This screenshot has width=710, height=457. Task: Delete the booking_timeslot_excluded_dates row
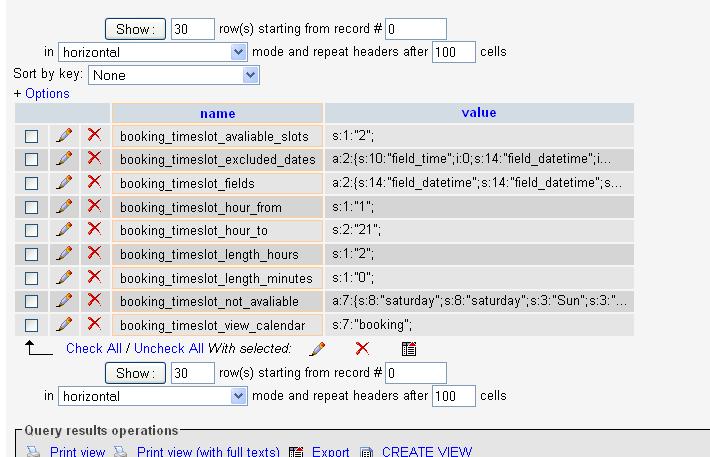point(94,158)
